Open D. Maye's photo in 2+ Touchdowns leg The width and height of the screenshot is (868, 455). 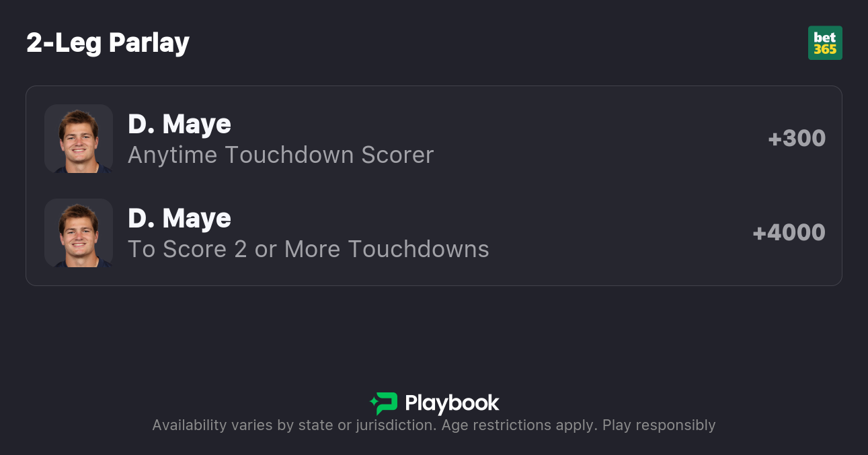(x=79, y=233)
